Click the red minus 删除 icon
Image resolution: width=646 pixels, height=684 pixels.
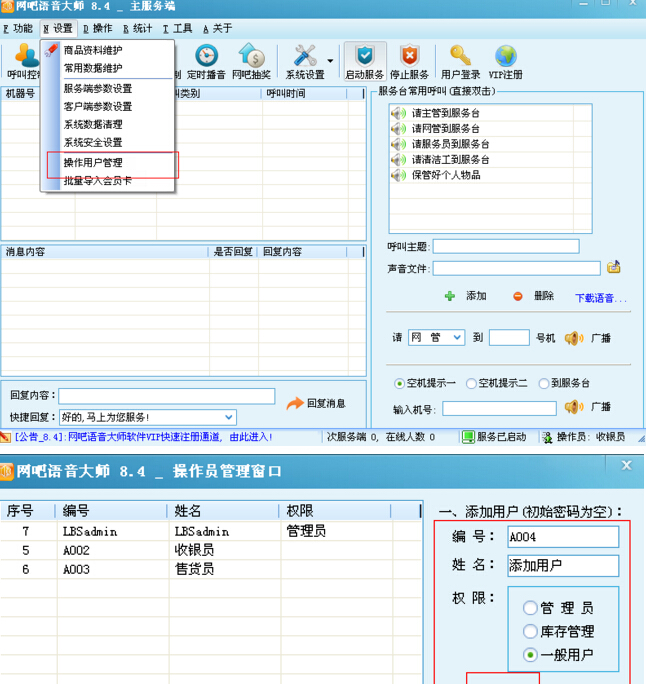click(518, 296)
